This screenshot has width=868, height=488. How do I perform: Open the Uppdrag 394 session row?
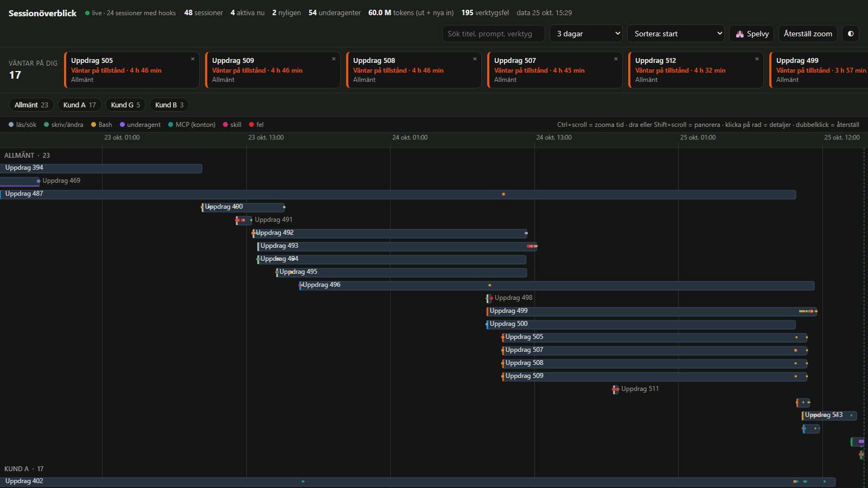tap(101, 168)
